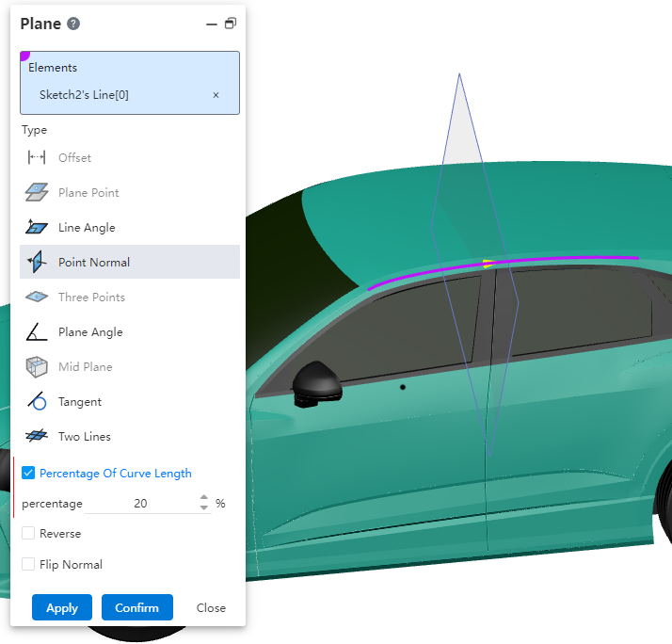
Task: Remove Sketch2's Line[0] from Elements
Action: [x=216, y=95]
